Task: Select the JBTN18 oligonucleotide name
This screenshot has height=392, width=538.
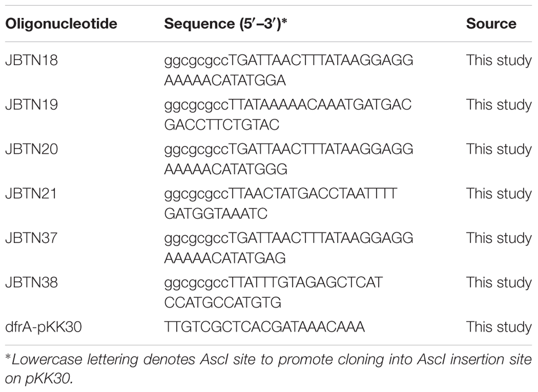Action: point(31,60)
